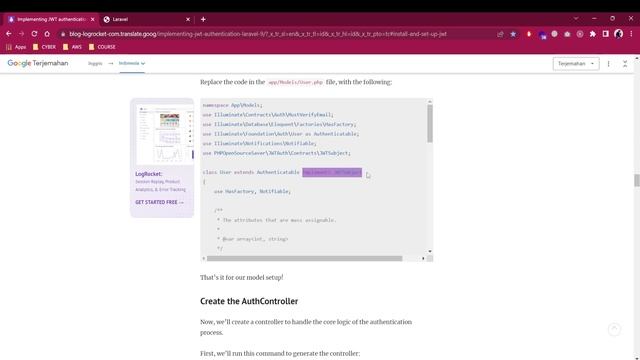Viewport: 640px width, 360px height.
Task: Click the code block scroll-up arrow
Action: [x=429, y=101]
